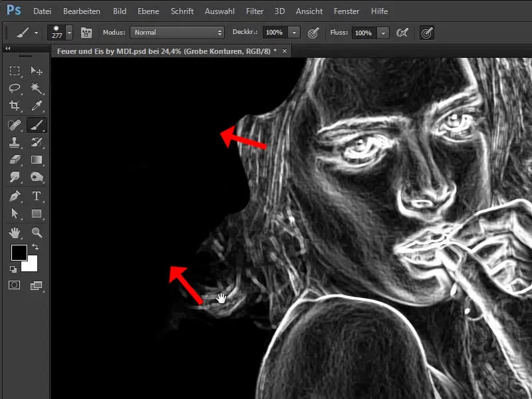Toggle pressure for opacity

click(x=313, y=33)
